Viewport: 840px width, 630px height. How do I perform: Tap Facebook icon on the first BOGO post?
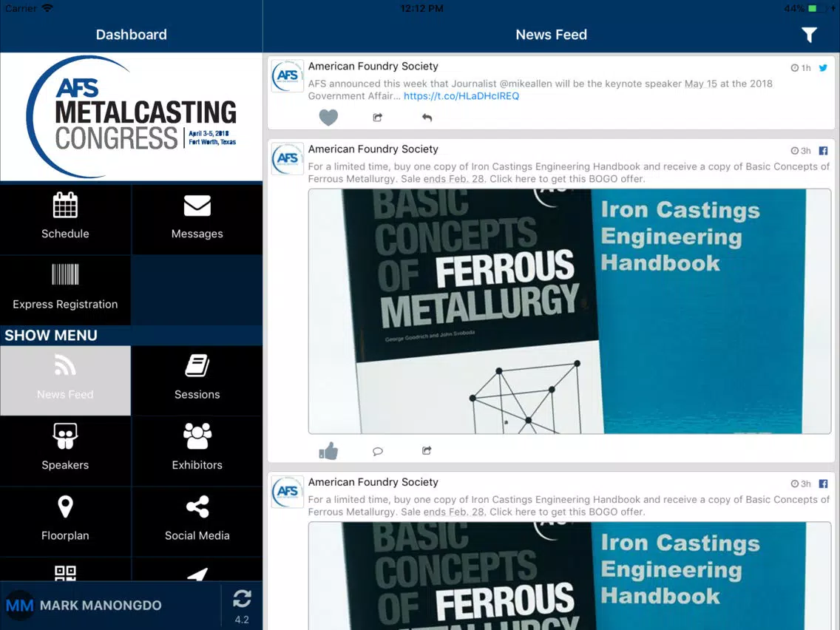[x=824, y=151]
